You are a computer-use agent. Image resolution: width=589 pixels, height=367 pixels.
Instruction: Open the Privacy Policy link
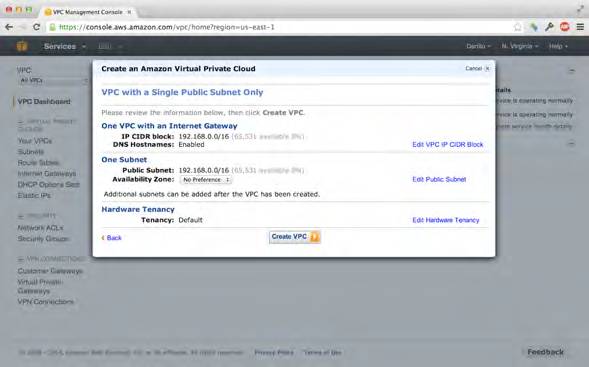[x=274, y=352]
